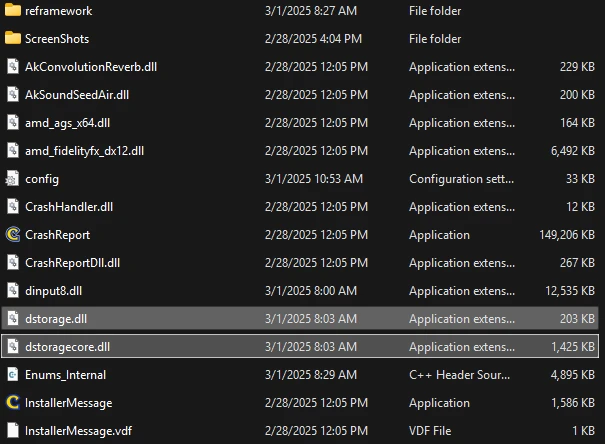
Task: Click the C++ Header Source type text
Action: pyautogui.click(x=457, y=375)
